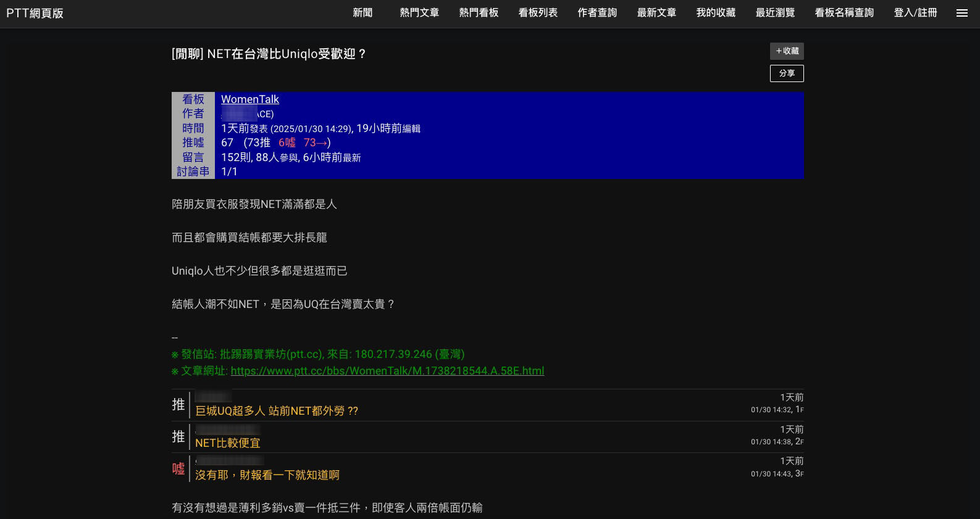This screenshot has height=519, width=980.
Task: Open the article URL link
Action: click(387, 371)
